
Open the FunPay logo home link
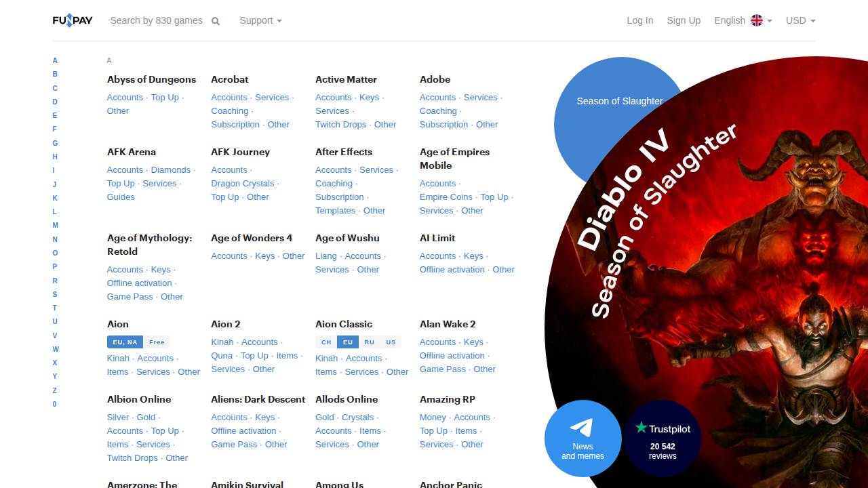point(73,20)
